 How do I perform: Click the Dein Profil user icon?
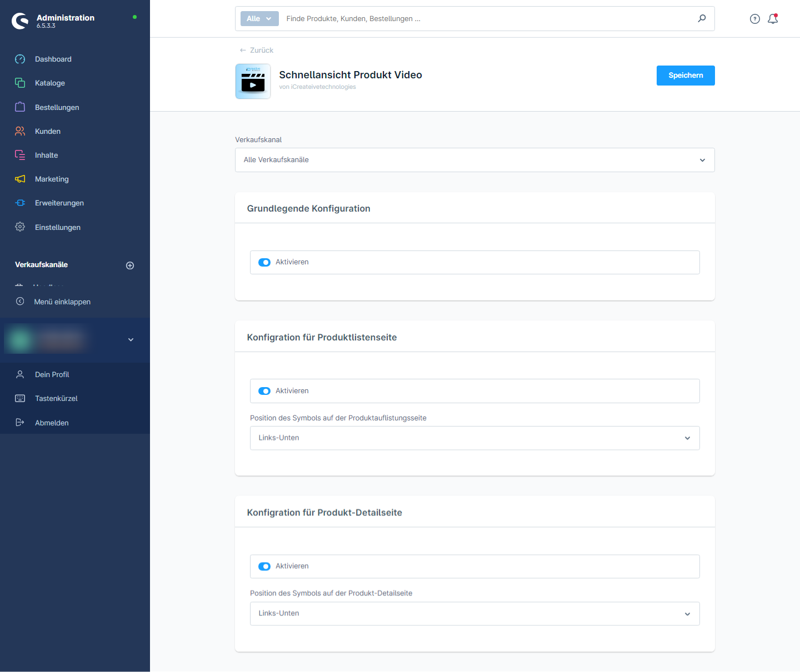[20, 374]
